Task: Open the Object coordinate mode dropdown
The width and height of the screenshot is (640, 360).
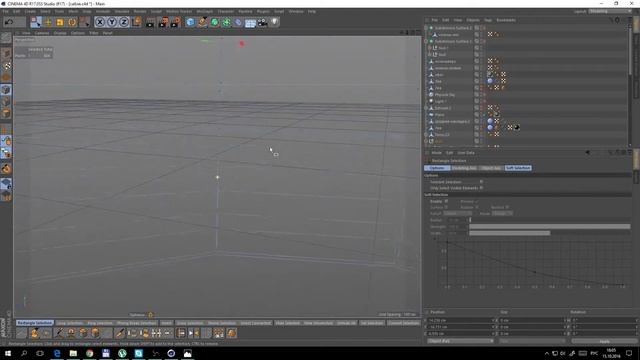Action: pos(460,341)
